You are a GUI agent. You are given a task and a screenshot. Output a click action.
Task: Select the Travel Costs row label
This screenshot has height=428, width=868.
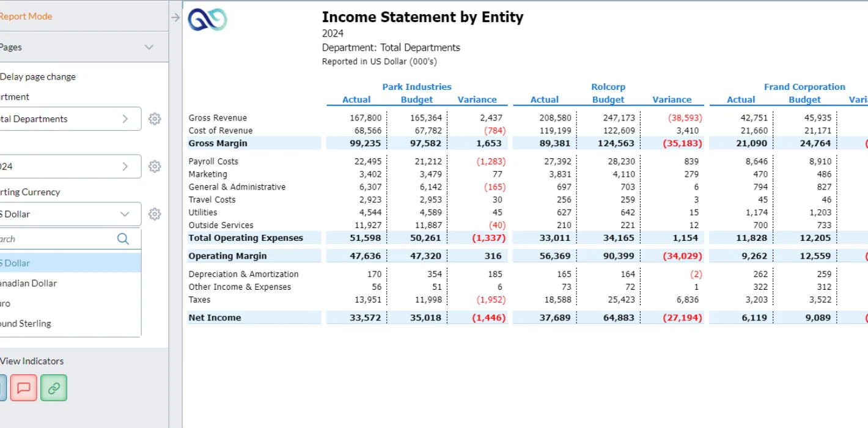coord(212,200)
